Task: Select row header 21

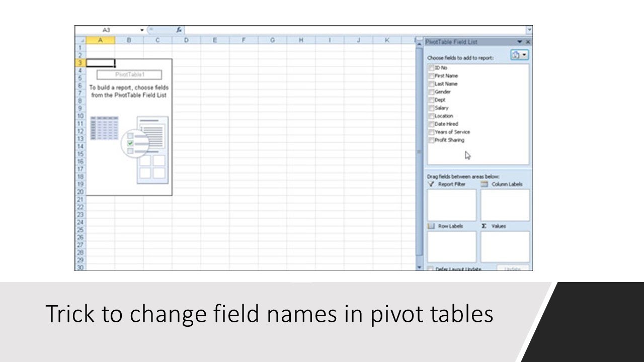Action: pyautogui.click(x=80, y=200)
